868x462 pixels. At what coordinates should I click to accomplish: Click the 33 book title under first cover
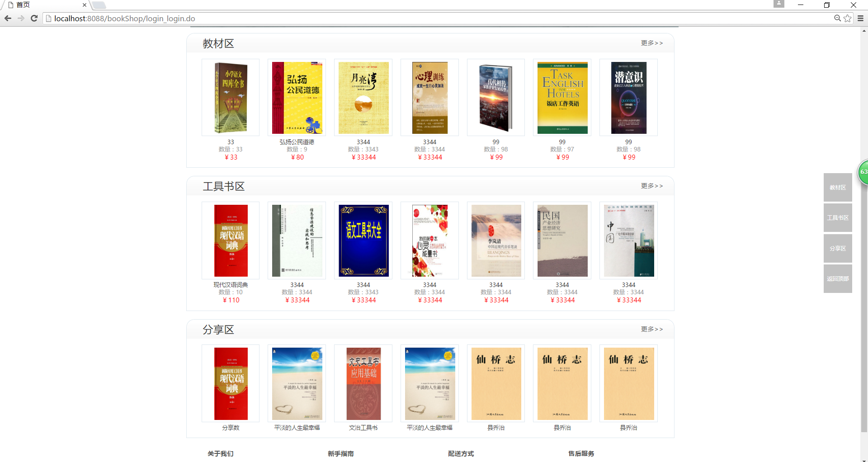click(231, 142)
